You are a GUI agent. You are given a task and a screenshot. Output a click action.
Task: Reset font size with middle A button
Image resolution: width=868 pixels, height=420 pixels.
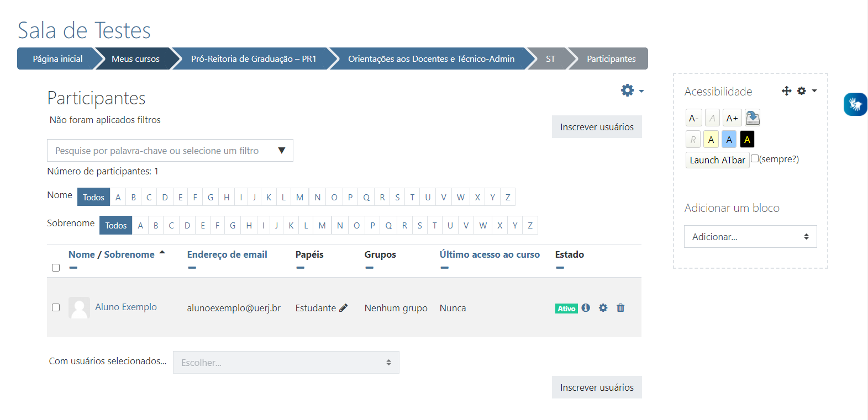pos(712,118)
